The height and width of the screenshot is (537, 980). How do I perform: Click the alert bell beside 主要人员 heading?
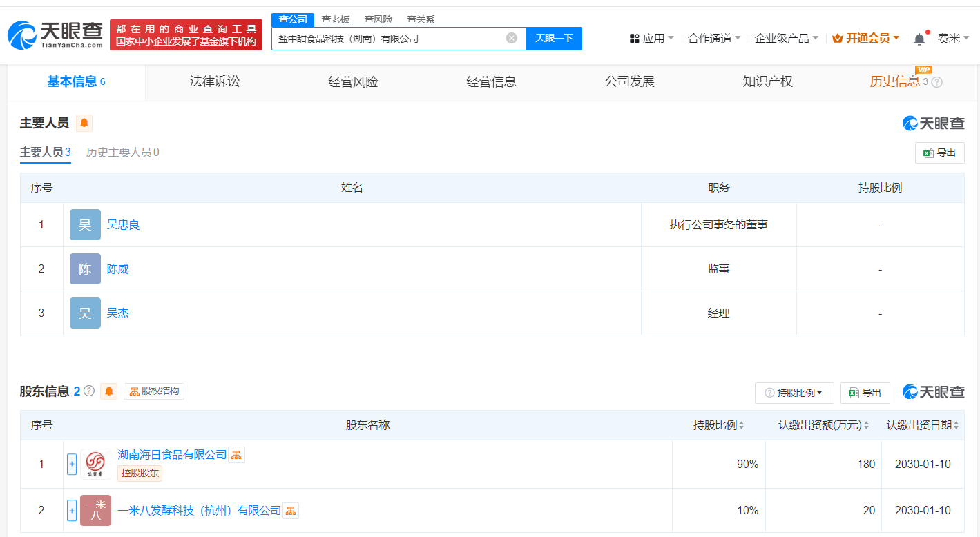click(x=84, y=123)
